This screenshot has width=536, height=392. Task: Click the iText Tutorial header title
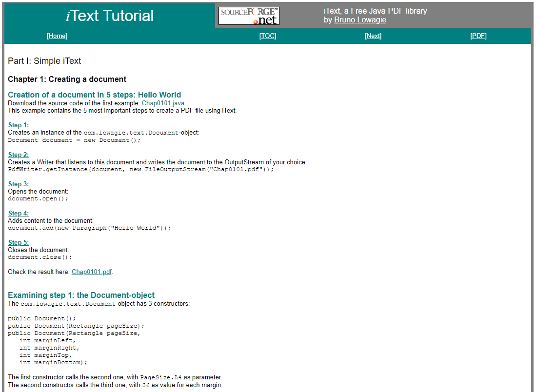click(x=110, y=16)
